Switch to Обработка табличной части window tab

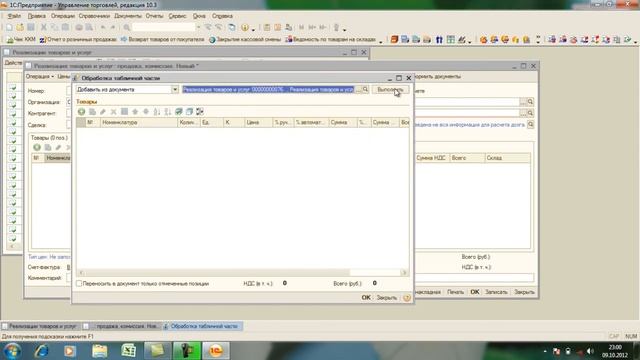pyautogui.click(x=203, y=326)
